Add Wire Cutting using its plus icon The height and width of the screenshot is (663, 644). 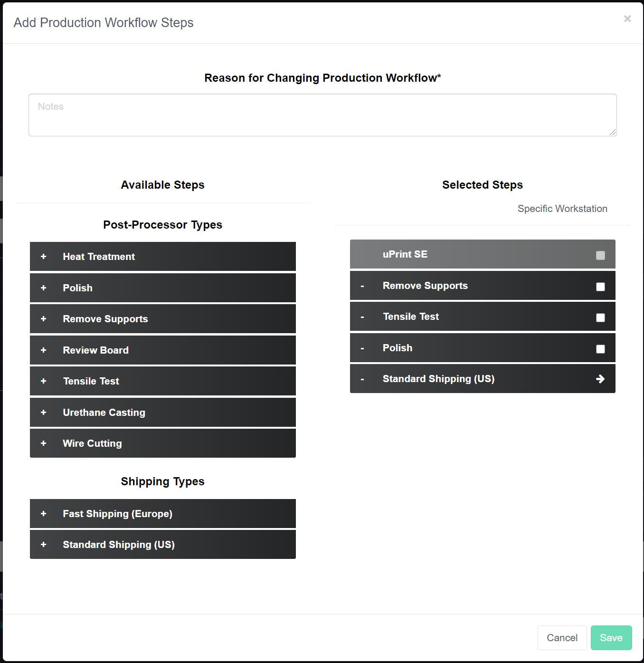point(44,443)
